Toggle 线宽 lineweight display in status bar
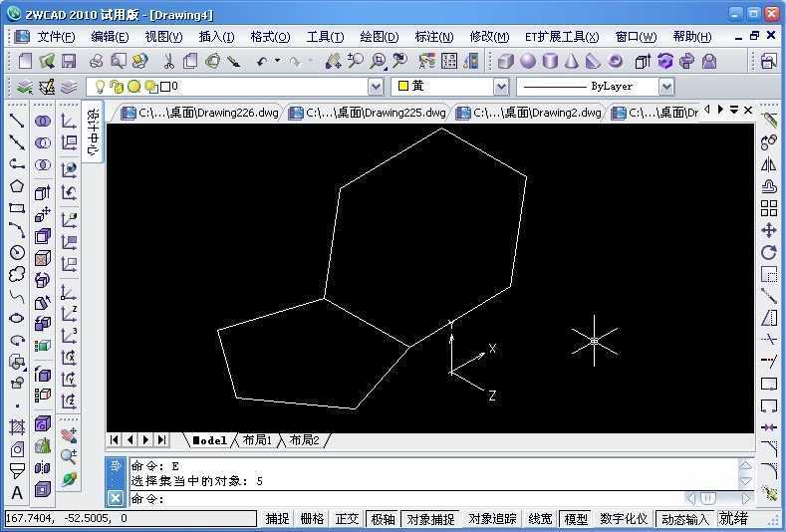Screen dimensions: 786x532 (x=540, y=519)
